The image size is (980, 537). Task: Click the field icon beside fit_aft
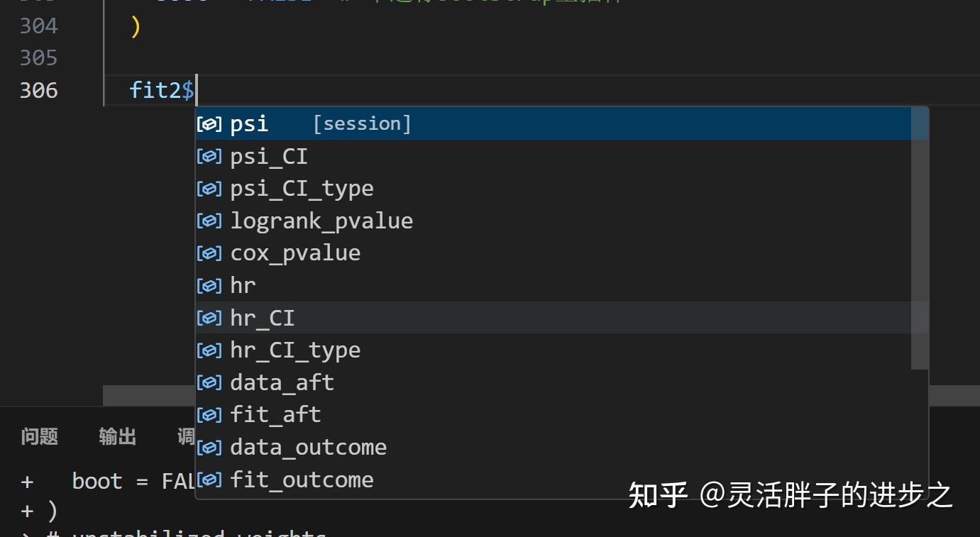[x=208, y=414]
